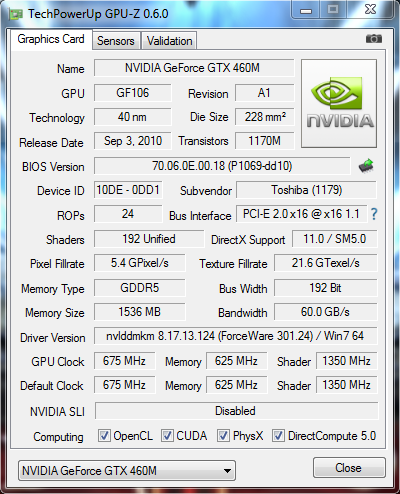The height and width of the screenshot is (494, 400).
Task: Click the bus interface question mark
Action: coord(374,214)
